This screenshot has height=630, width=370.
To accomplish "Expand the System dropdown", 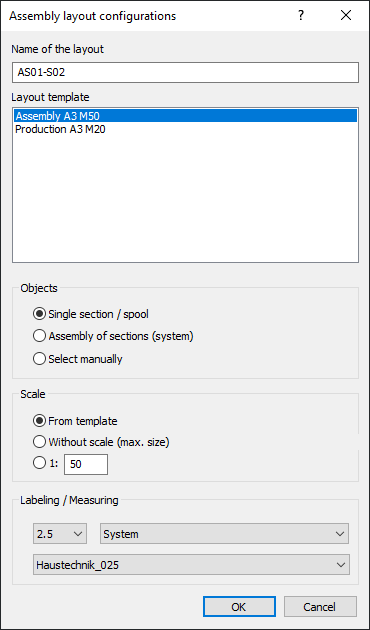I will point(224,534).
